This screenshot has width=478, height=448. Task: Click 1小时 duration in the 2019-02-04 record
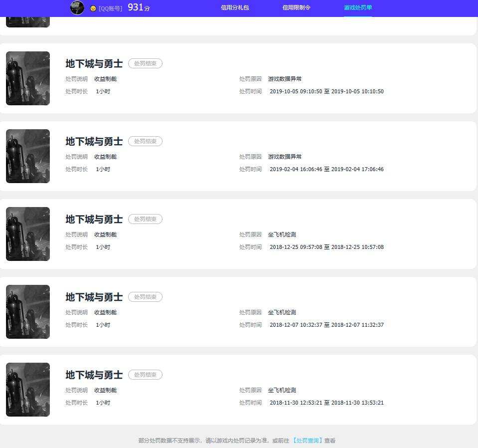103,169
